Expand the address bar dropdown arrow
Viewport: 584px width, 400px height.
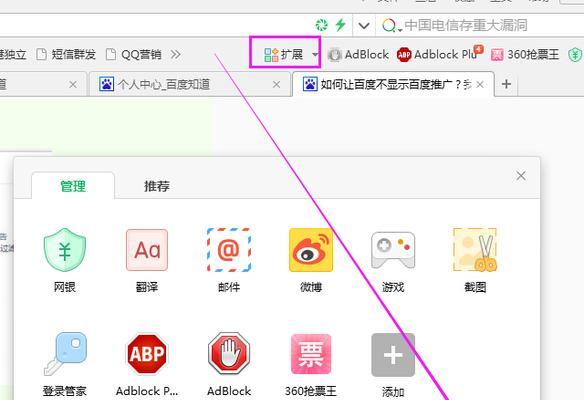pos(364,25)
